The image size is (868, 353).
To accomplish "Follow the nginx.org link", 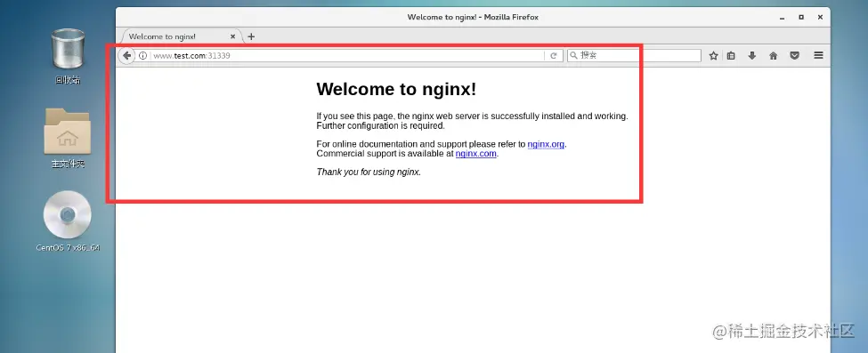I will click(x=546, y=144).
